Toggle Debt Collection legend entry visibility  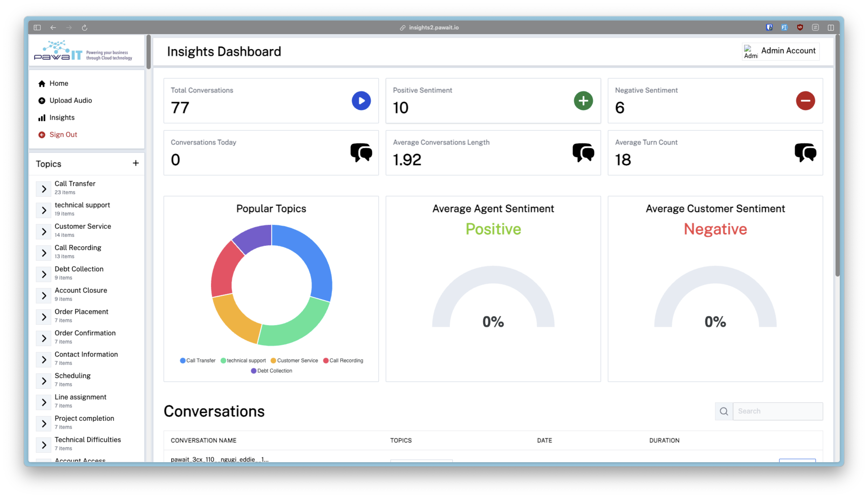[x=271, y=371]
